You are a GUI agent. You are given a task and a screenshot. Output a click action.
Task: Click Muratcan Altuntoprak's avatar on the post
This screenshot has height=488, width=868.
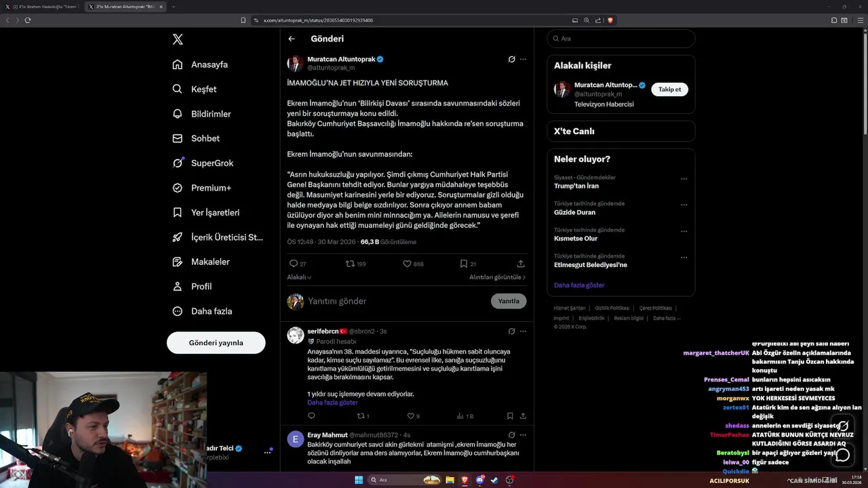point(295,64)
